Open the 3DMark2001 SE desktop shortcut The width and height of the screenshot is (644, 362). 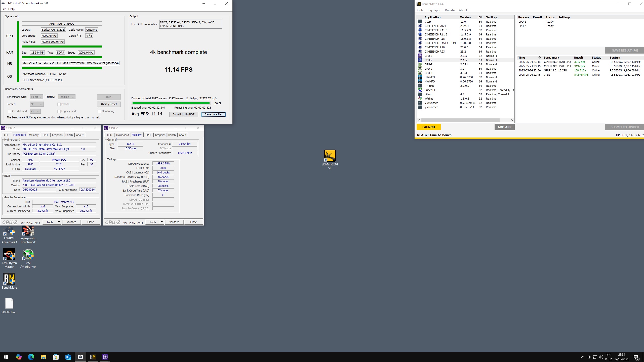pos(330,159)
